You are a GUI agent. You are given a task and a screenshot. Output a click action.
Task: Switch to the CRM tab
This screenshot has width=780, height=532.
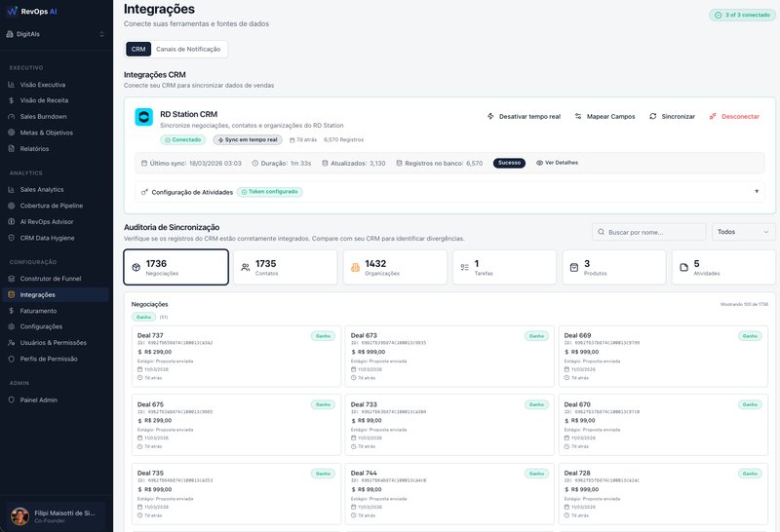pos(138,50)
